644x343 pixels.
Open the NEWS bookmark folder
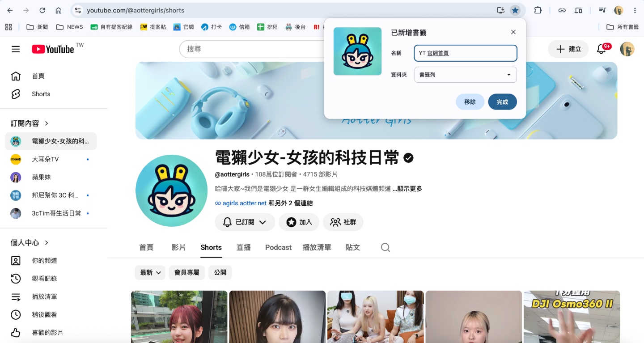click(70, 27)
